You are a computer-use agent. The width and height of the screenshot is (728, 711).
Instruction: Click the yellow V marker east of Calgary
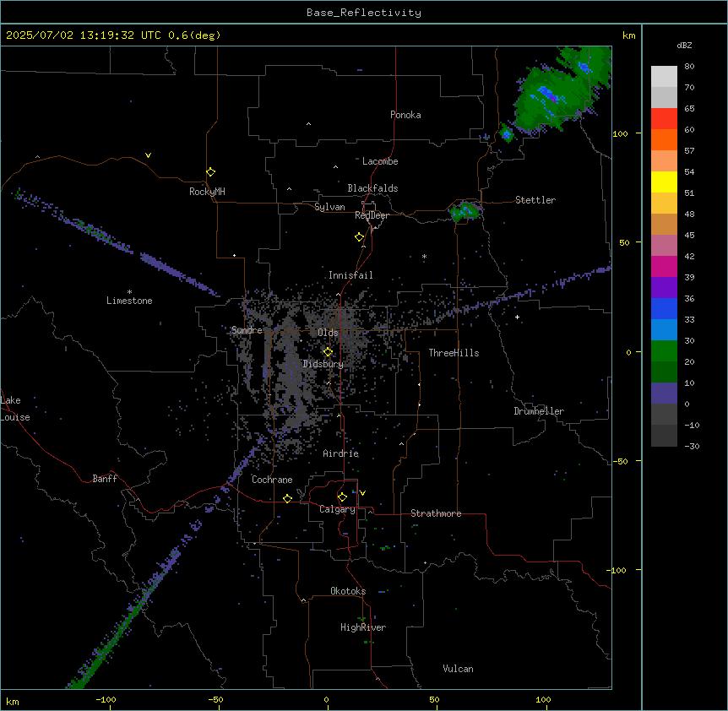point(362,493)
